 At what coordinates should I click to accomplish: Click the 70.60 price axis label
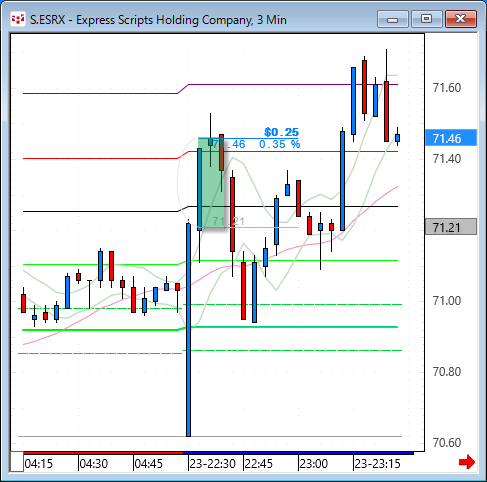pos(447,443)
